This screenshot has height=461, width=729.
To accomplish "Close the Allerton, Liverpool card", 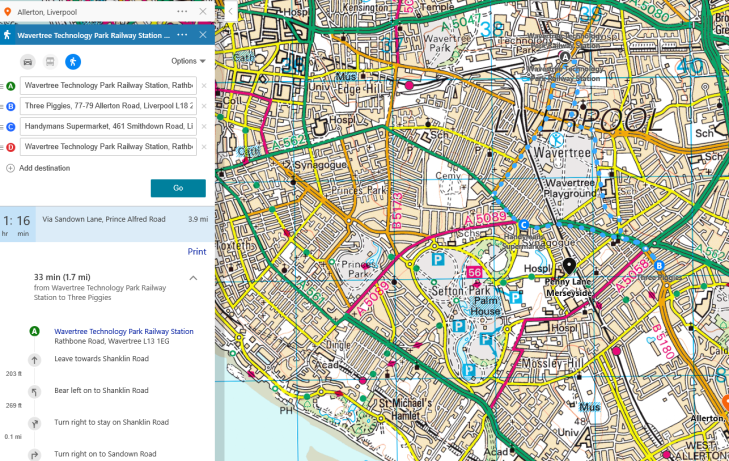I will click(x=203, y=11).
